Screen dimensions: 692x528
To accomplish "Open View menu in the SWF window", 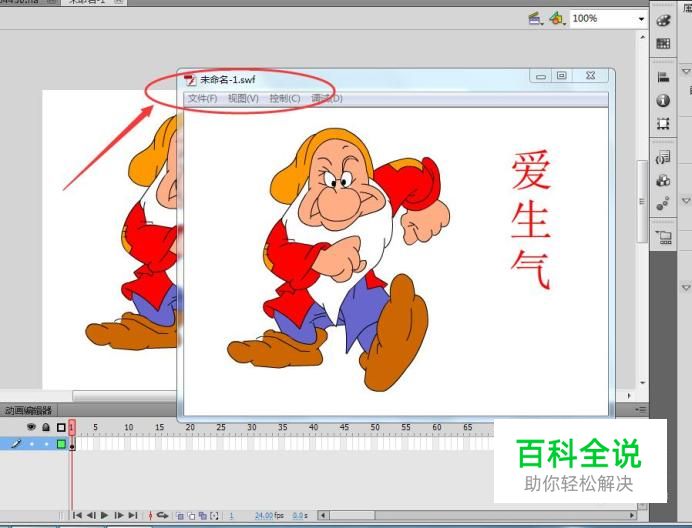I will point(243,98).
